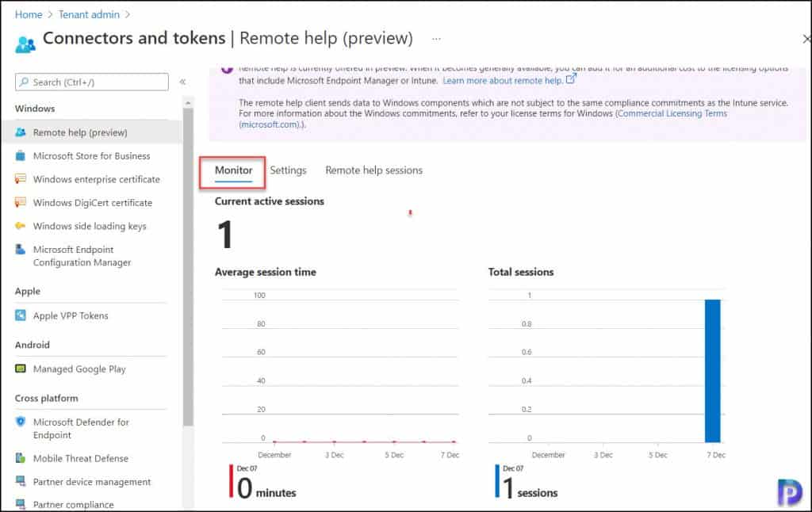Open Apple VPP Tokens
Image resolution: width=812 pixels, height=512 pixels.
coord(71,315)
